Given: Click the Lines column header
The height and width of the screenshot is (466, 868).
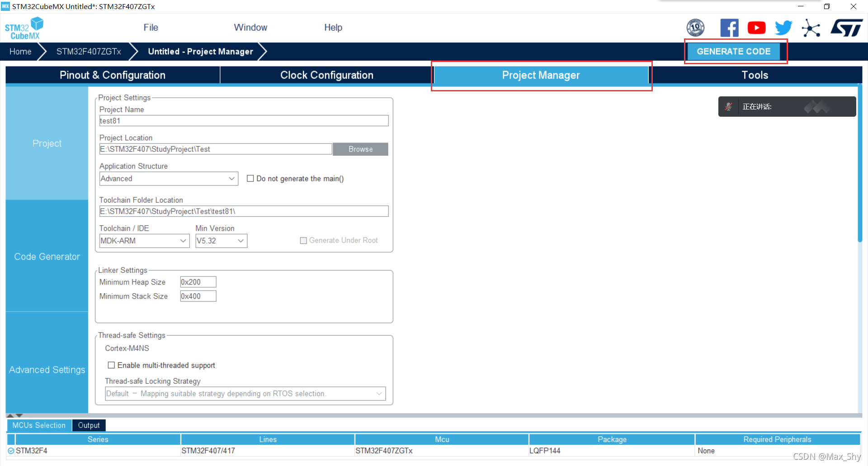Looking at the screenshot, I should coord(268,439).
